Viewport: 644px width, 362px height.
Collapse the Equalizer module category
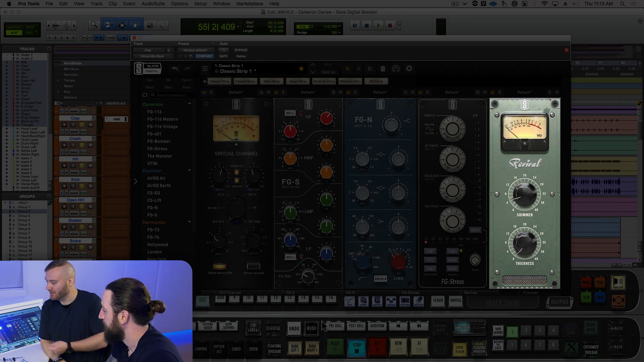(190, 171)
